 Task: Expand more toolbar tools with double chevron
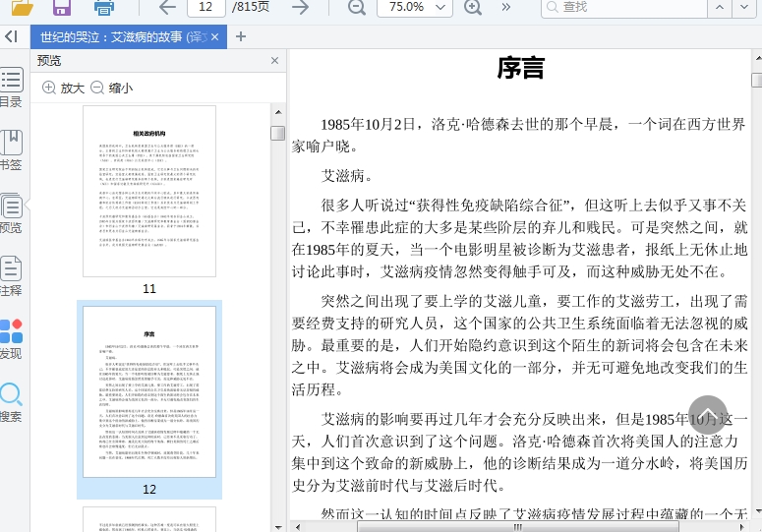click(x=506, y=8)
